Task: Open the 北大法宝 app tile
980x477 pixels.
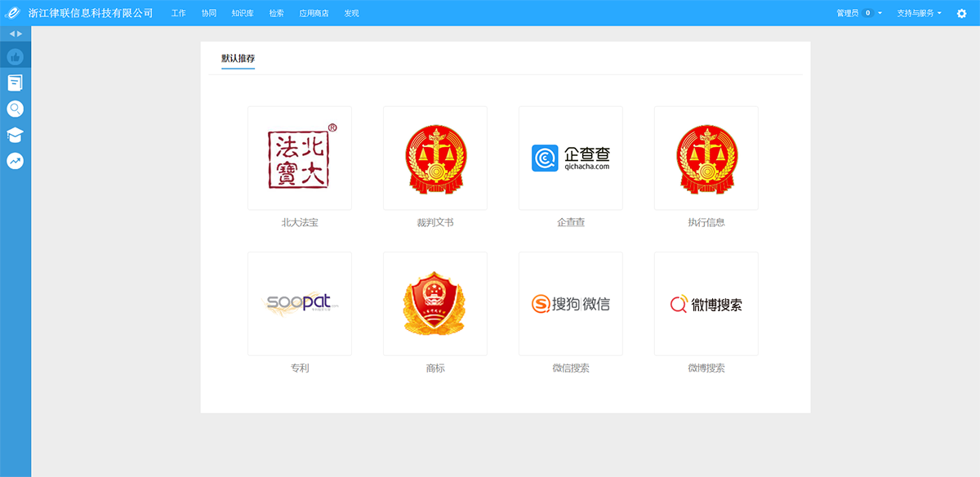Action: pos(300,158)
